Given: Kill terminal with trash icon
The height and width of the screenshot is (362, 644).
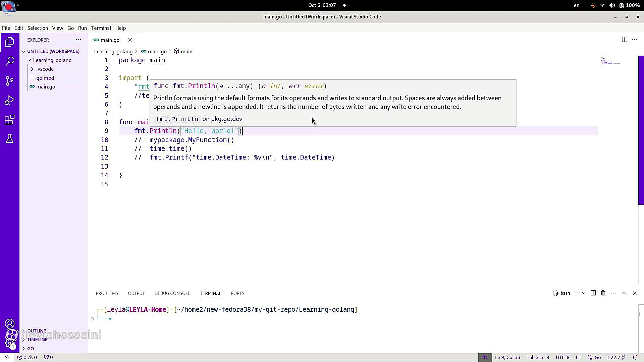Looking at the screenshot, I should coord(603,293).
